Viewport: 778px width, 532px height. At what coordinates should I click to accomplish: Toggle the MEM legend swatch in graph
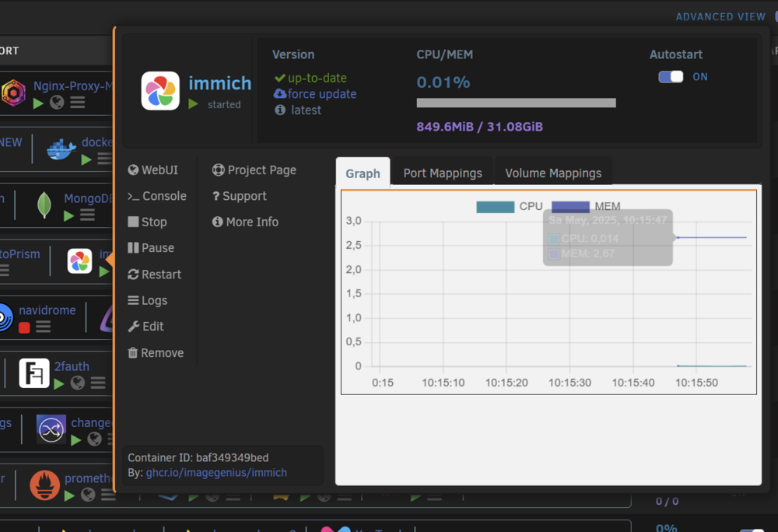[x=570, y=207]
